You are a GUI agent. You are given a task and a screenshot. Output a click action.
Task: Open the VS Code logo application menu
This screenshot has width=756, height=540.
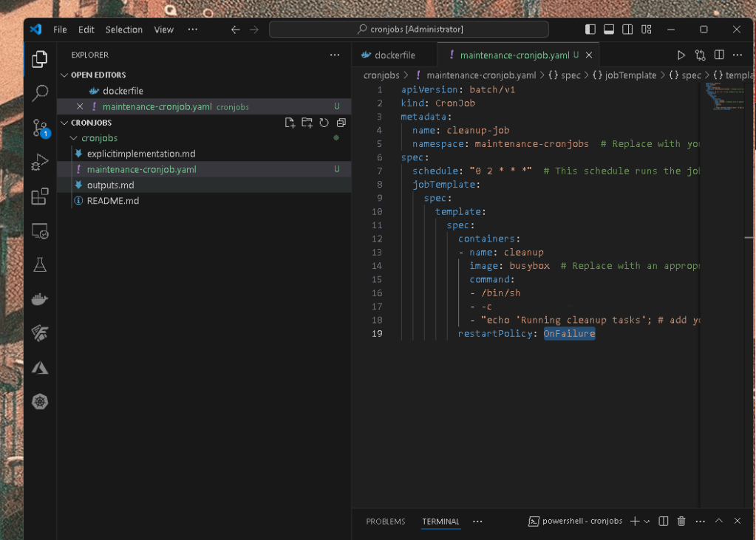point(36,29)
